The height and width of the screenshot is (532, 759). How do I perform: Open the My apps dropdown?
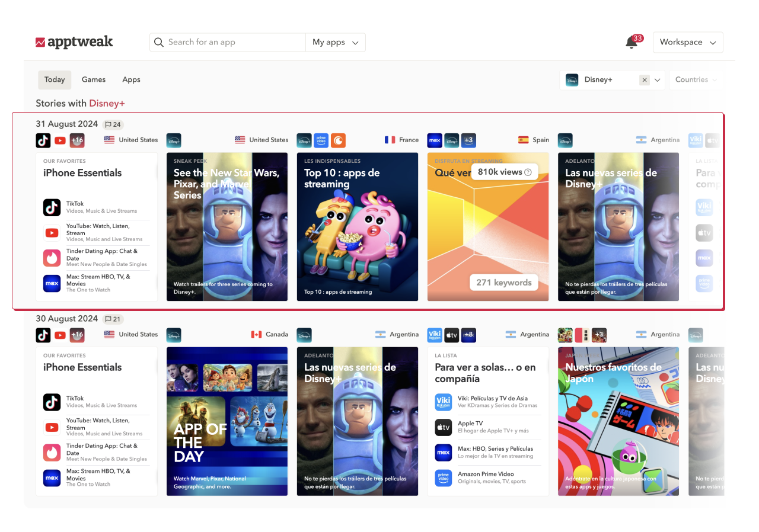coord(336,42)
